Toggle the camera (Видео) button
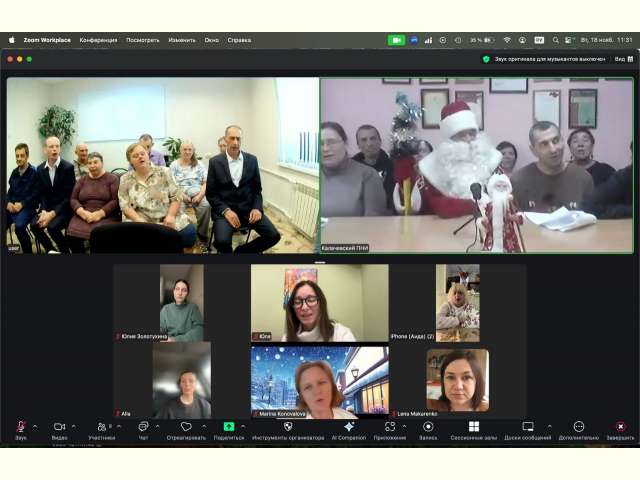The height and width of the screenshot is (480, 640). point(59,427)
